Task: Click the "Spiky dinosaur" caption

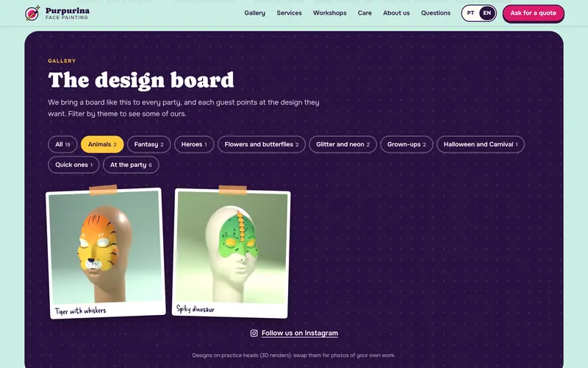Action: pos(196,309)
